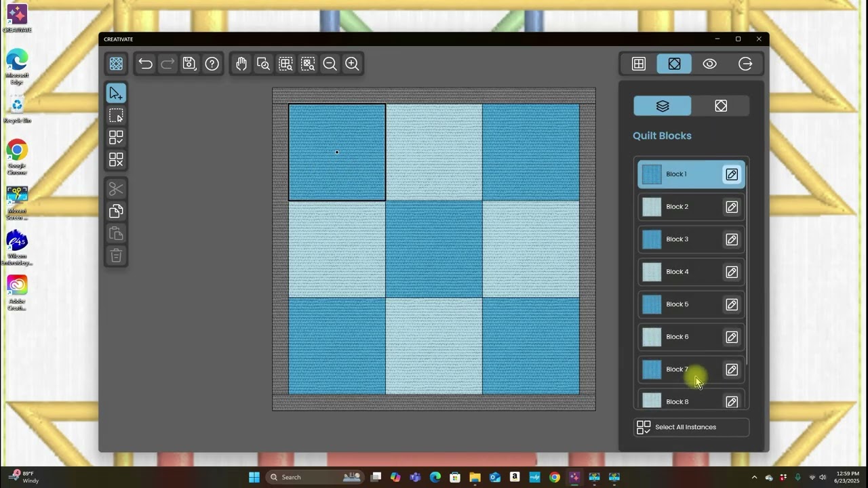Save the quilt project
This screenshot has height=488, width=868.
tap(190, 64)
